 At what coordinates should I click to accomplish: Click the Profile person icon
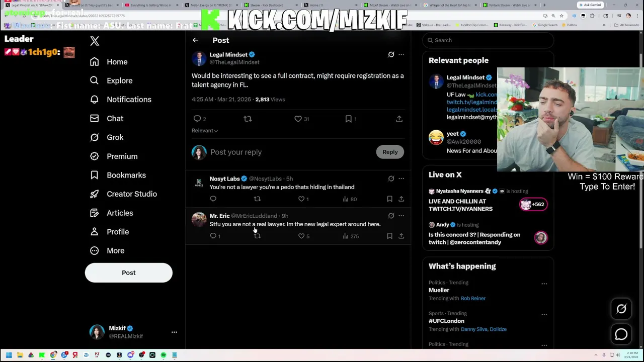(x=94, y=232)
